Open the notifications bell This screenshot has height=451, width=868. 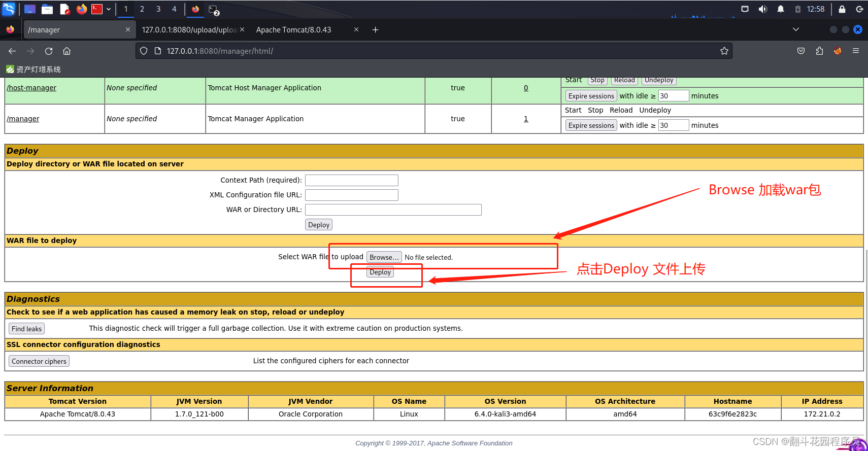point(781,9)
